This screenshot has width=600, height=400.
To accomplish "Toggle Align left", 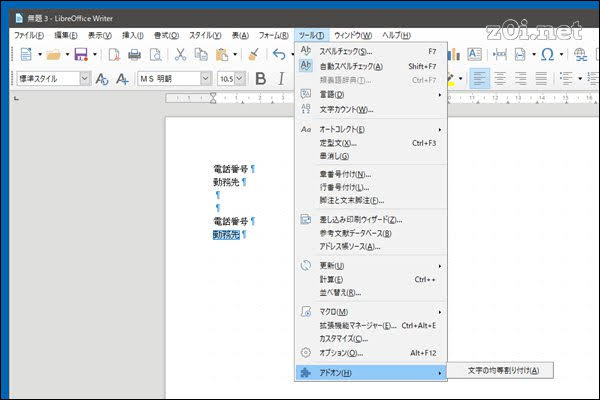I will pyautogui.click(x=479, y=78).
